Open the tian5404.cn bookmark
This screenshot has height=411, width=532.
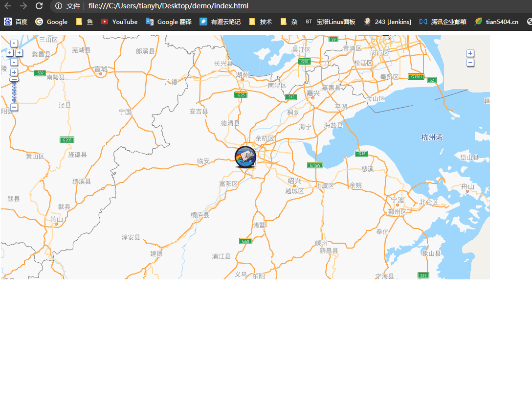point(497,22)
